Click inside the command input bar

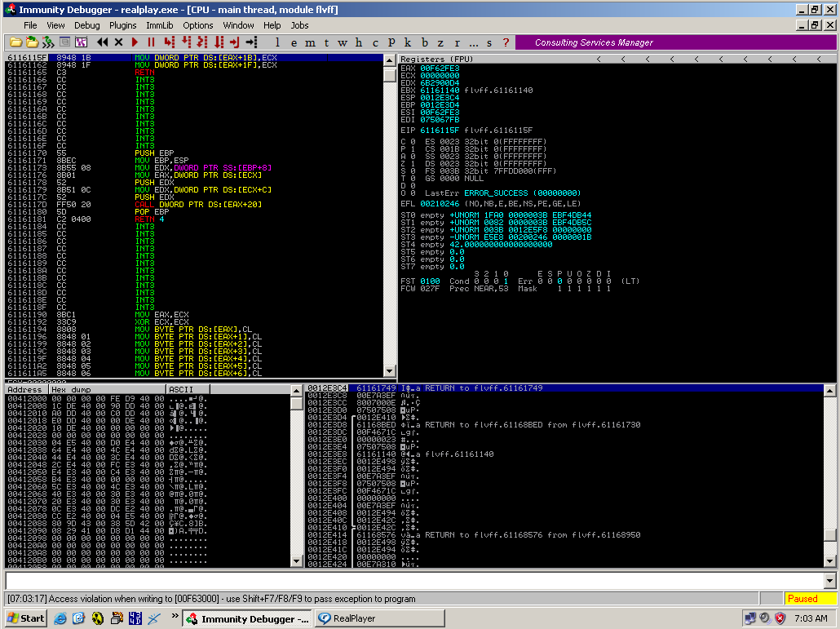[414, 581]
